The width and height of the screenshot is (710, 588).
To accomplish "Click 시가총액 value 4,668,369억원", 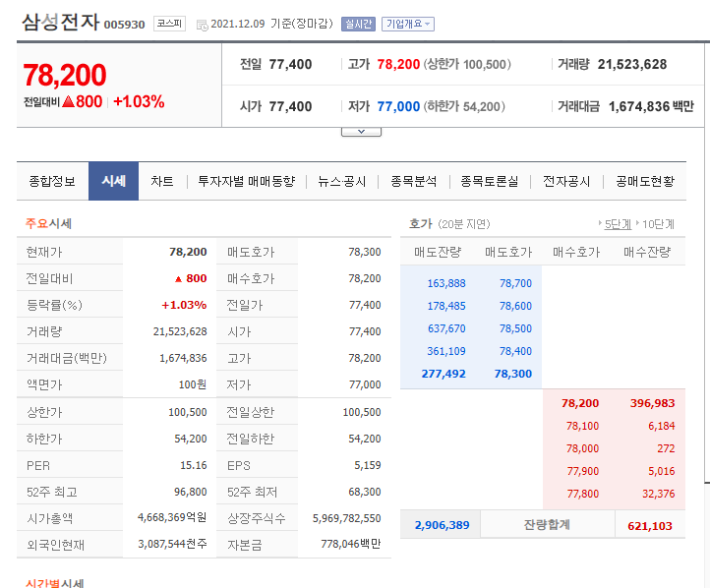I will coord(172,517).
